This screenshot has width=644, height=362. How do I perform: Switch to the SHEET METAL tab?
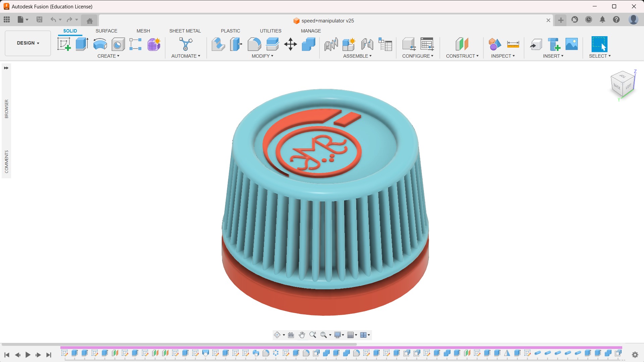[185, 31]
